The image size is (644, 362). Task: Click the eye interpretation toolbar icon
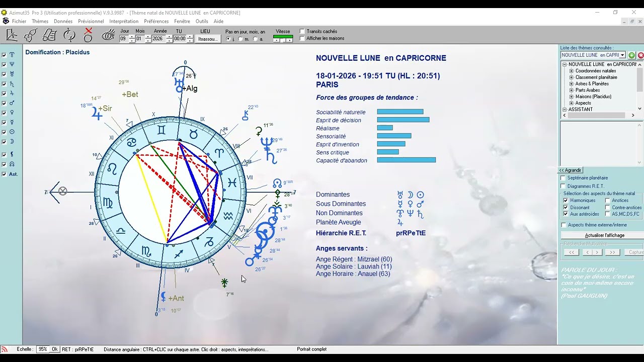(x=108, y=35)
